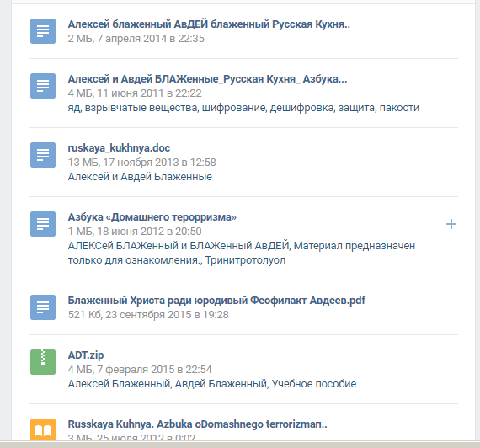This screenshot has height=448, width=480.
Task: Open the ruskaya_kukhnya.doc file icon
Action: click(43, 155)
